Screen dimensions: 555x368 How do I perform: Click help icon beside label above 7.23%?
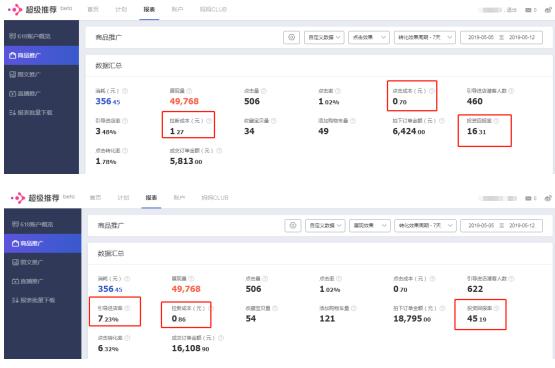127,308
